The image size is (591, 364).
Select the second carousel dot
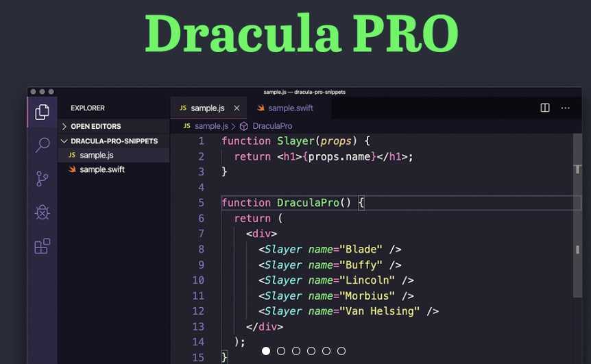(281, 351)
